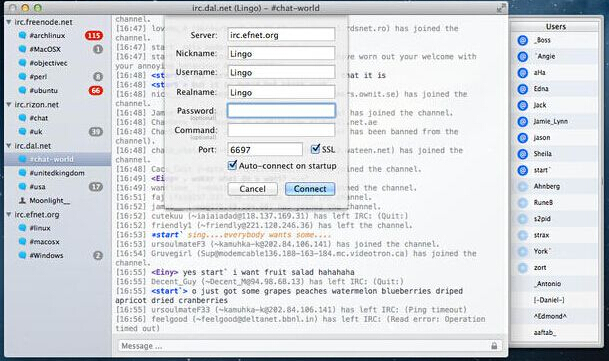Select user aaftab_ in Users list
The height and width of the screenshot is (361, 609).
click(555, 333)
